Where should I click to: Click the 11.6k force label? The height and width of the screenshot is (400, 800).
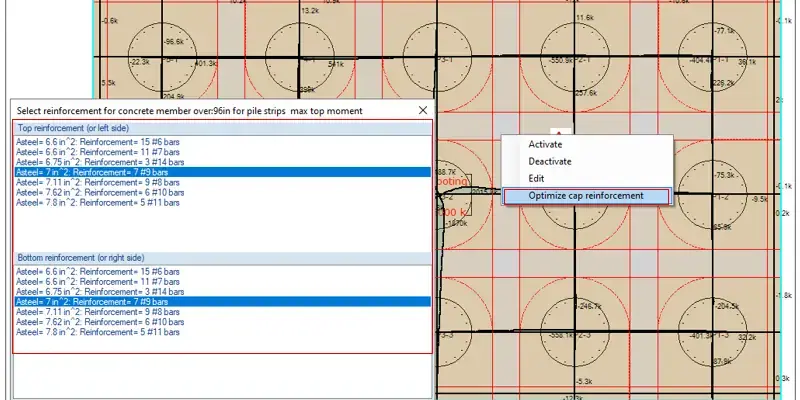[585, 18]
